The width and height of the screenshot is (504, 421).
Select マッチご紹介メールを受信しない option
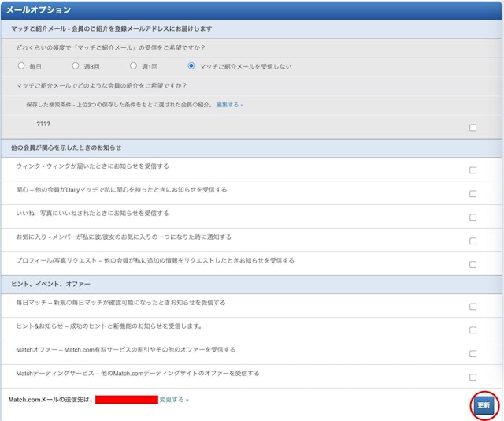(191, 66)
